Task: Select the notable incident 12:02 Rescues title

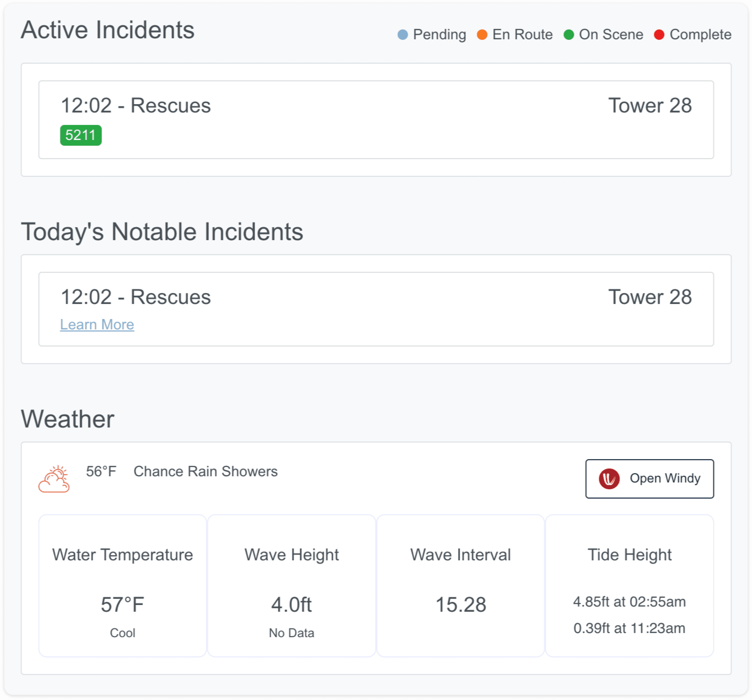Action: tap(136, 297)
